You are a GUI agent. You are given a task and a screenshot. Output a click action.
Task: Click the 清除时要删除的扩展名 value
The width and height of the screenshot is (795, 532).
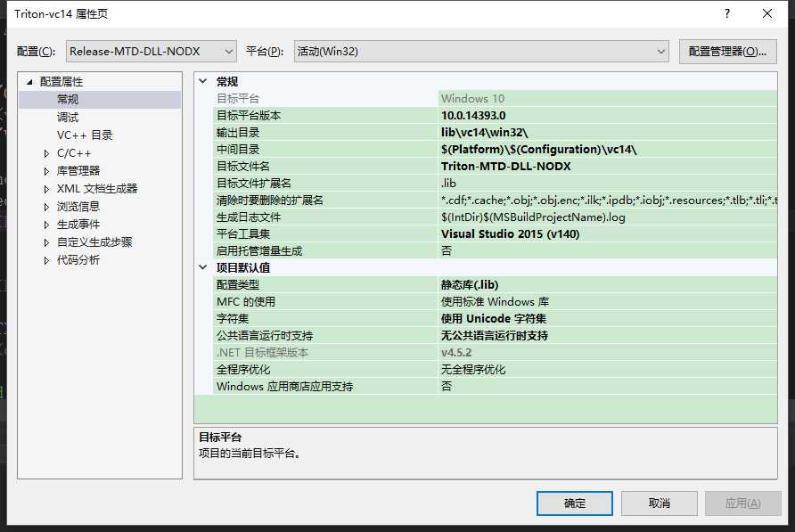click(608, 200)
